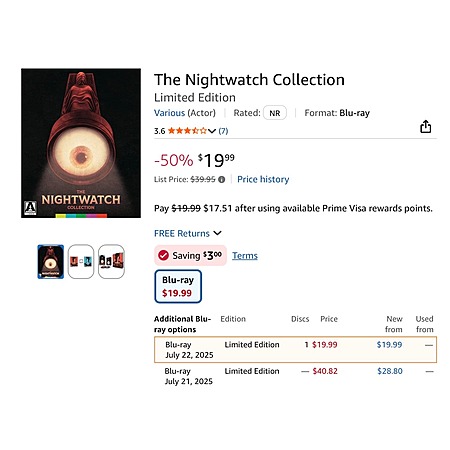Select the Blu-ray $19.99 format button
The width and height of the screenshot is (450, 450).
coord(178,286)
